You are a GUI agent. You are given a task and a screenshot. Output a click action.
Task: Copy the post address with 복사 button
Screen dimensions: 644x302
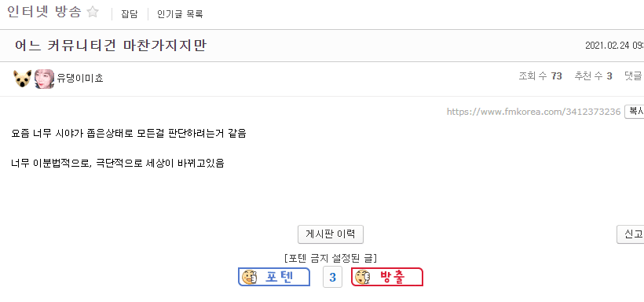tap(635, 112)
